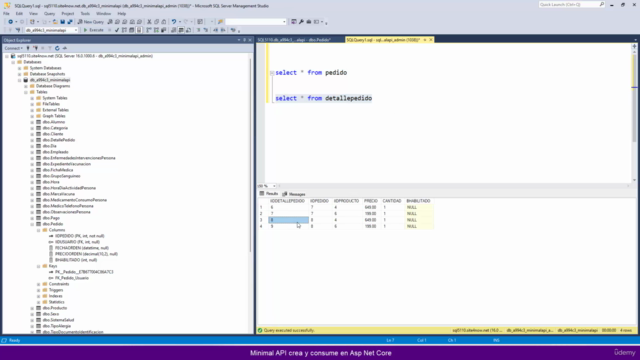Click the Increase Indent icon
This screenshot has height=360, width=640.
(x=223, y=30)
